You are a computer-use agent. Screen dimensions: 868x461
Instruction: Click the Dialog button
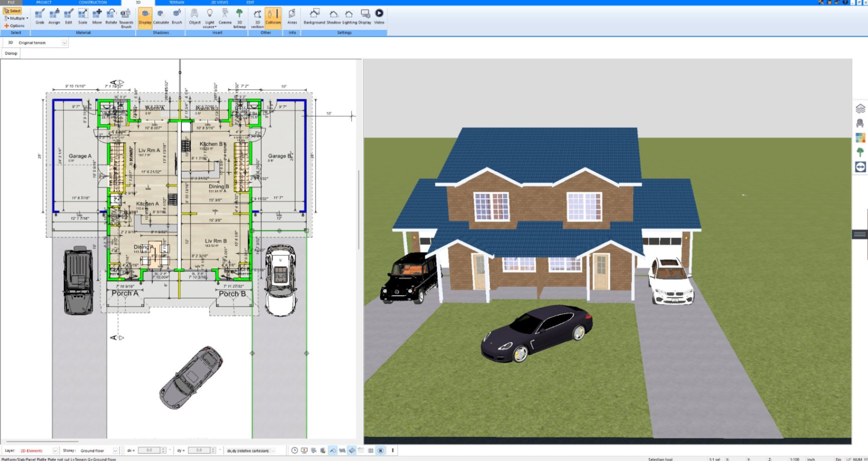point(11,53)
